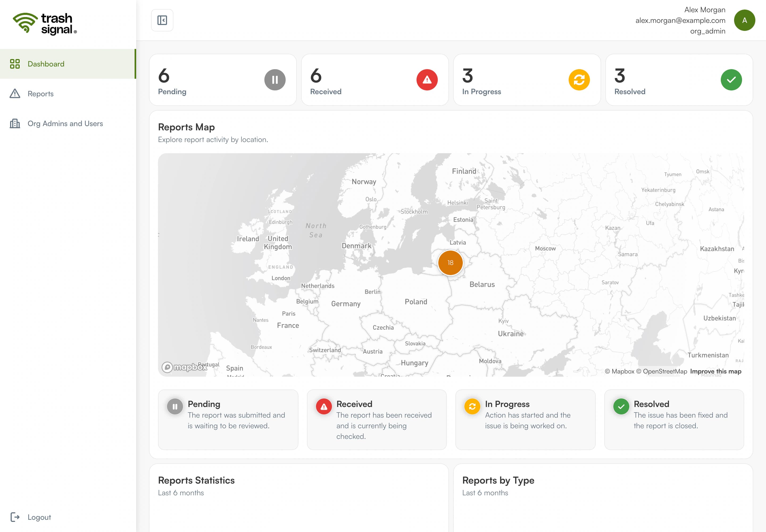The image size is (766, 532).
Task: Expand the orange 18-report map cluster
Action: pos(450,263)
